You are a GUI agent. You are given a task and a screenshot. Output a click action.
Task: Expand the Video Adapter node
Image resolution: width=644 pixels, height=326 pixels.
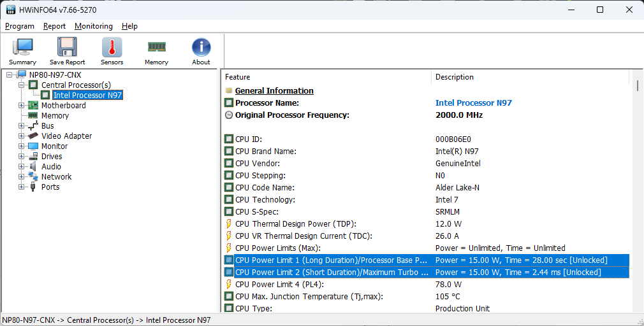(21, 136)
